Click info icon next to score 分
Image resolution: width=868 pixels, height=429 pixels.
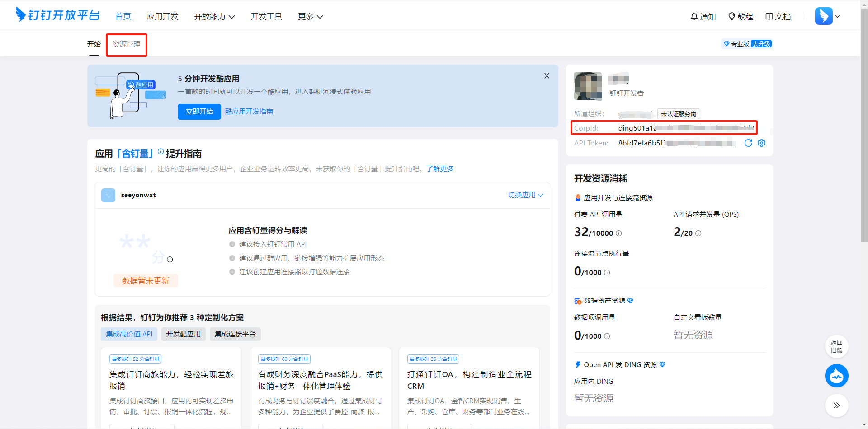coord(170,260)
